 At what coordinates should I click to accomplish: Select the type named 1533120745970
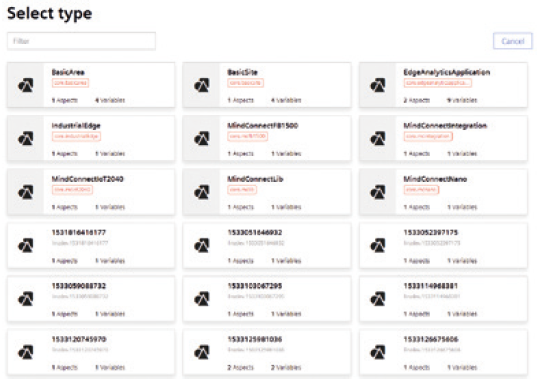click(79, 340)
